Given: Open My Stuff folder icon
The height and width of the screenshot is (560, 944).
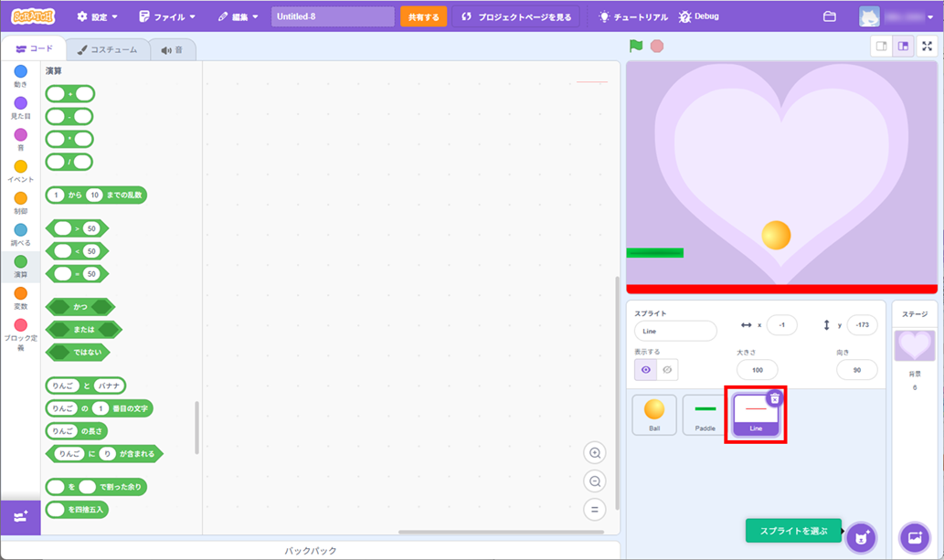Looking at the screenshot, I should pyautogui.click(x=830, y=16).
